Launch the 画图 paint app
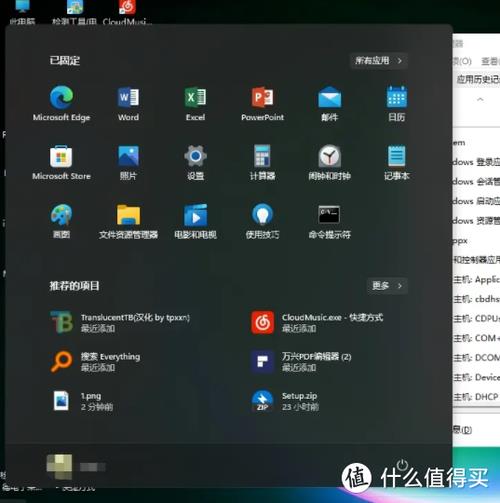The image size is (500, 503). pyautogui.click(x=61, y=221)
